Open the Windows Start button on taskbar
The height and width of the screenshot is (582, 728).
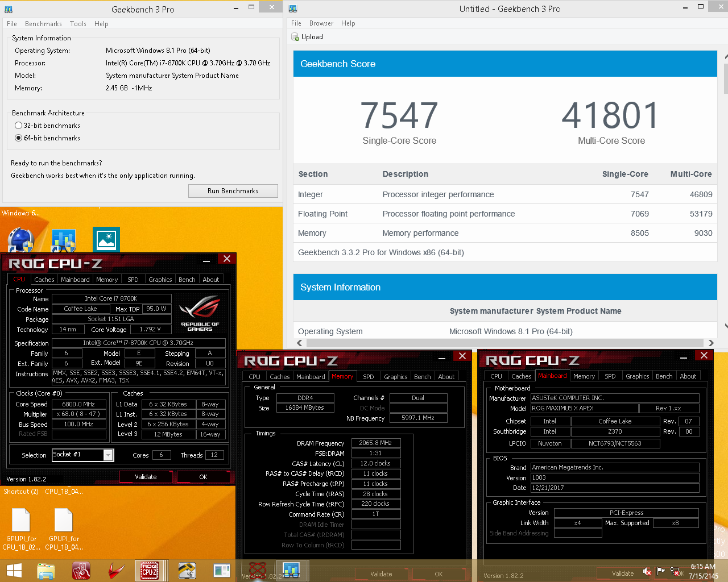[14, 571]
